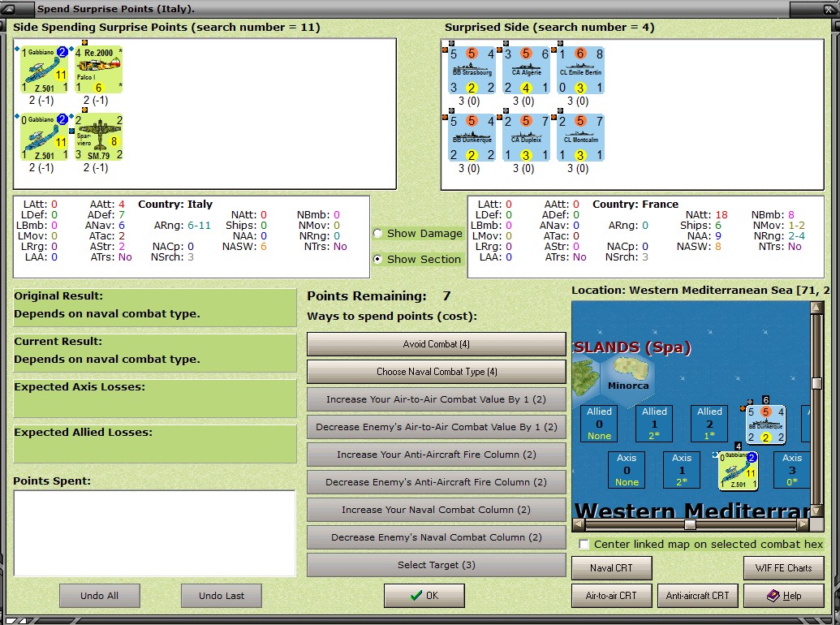840x625 pixels.
Task: Decrease enemy's anti-aircraft fire column
Action: [436, 482]
